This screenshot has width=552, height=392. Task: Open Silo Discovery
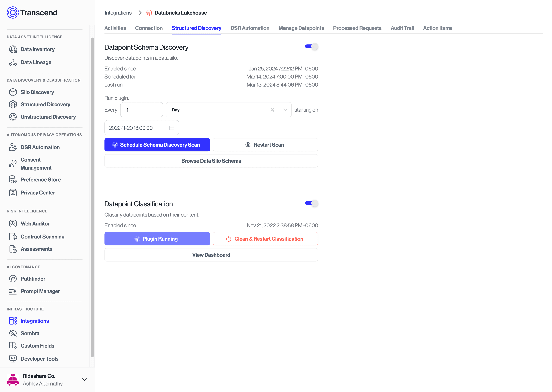tap(37, 92)
